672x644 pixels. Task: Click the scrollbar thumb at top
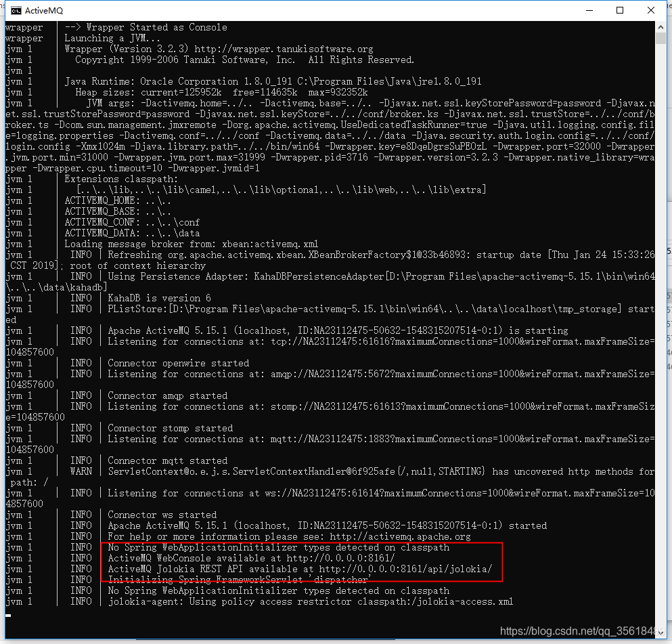click(x=660, y=38)
